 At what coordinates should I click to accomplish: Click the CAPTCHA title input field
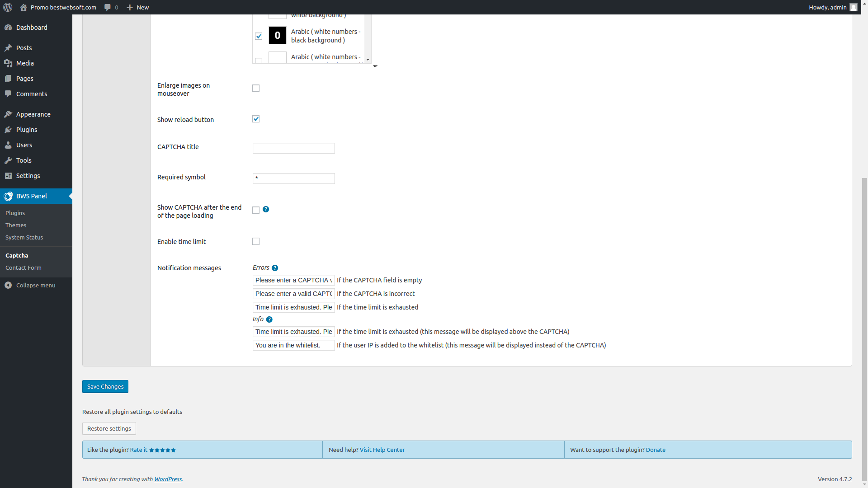pos(293,148)
